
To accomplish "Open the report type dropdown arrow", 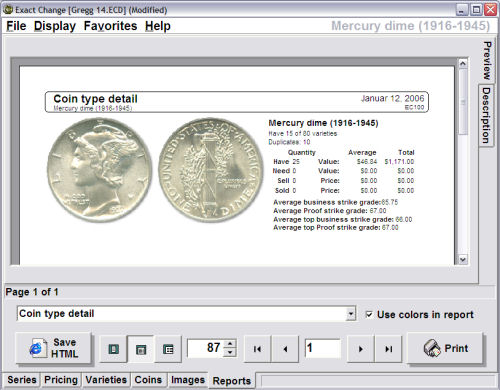I will pos(351,314).
